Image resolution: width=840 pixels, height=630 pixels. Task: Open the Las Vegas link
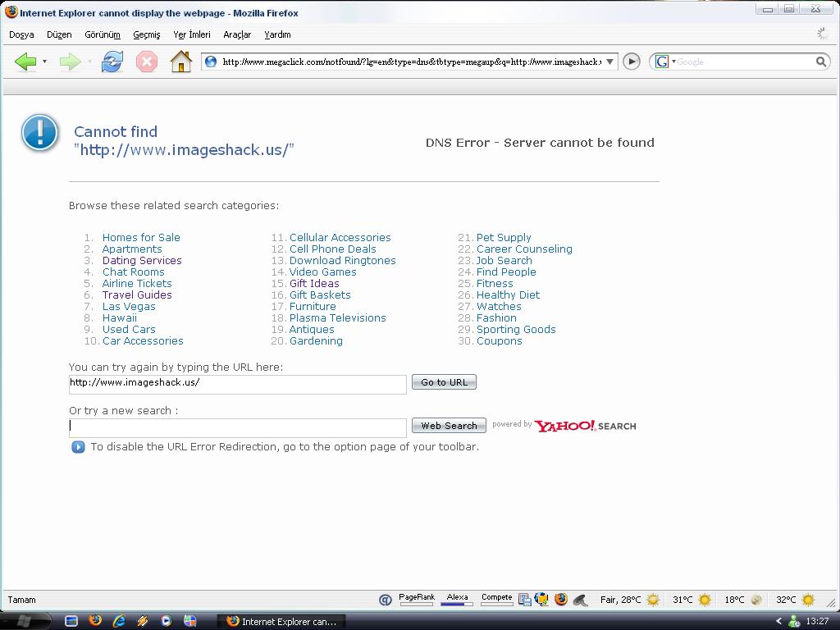click(129, 307)
